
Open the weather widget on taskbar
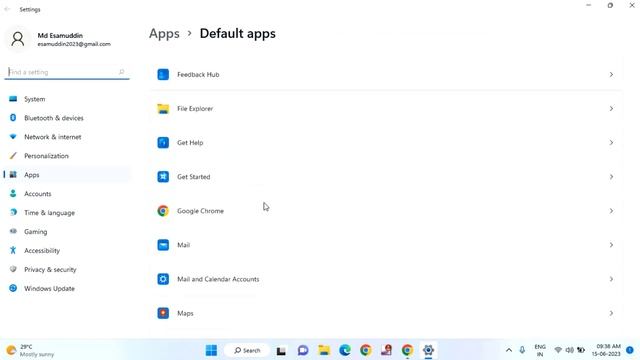tap(30, 350)
